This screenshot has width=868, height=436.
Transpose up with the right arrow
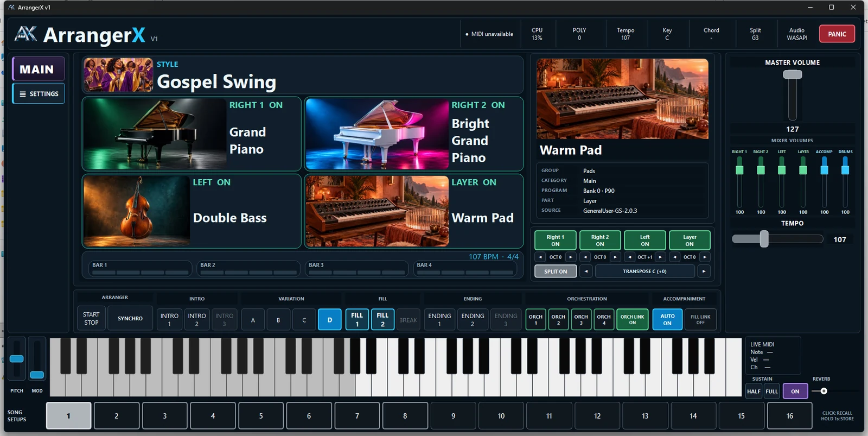pyautogui.click(x=704, y=271)
